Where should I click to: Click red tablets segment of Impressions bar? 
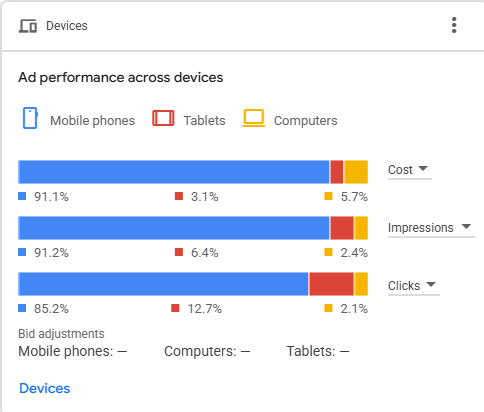[x=342, y=228]
